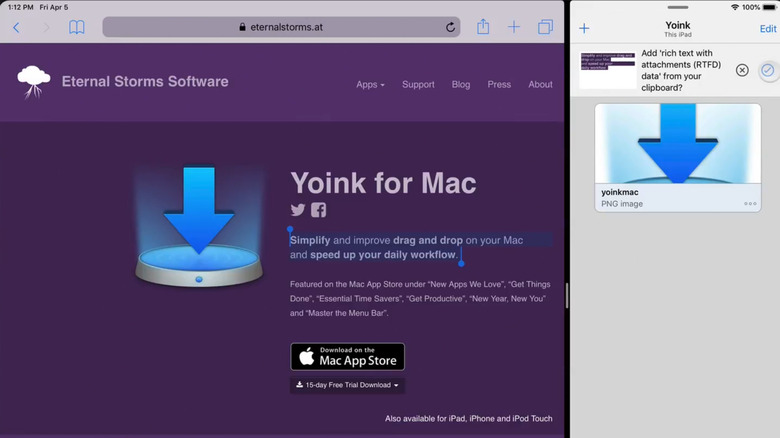The width and height of the screenshot is (780, 438).
Task: Click the battery status icon
Action: click(769, 7)
